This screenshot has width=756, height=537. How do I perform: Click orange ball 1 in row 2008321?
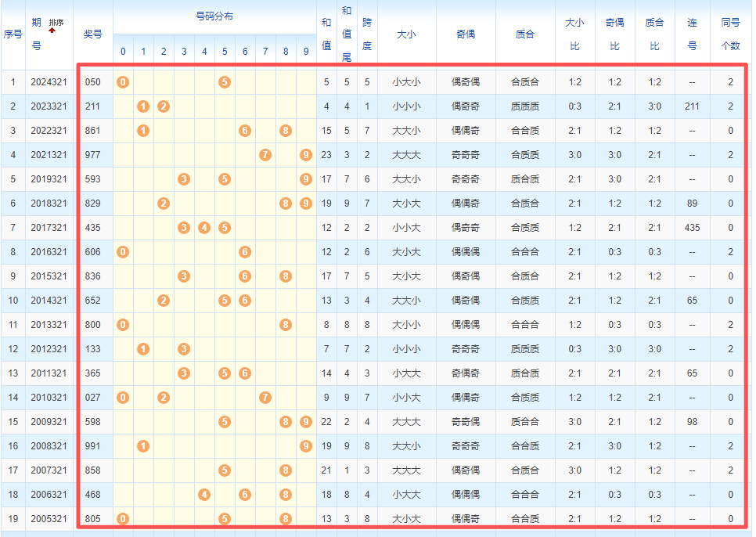click(x=143, y=446)
